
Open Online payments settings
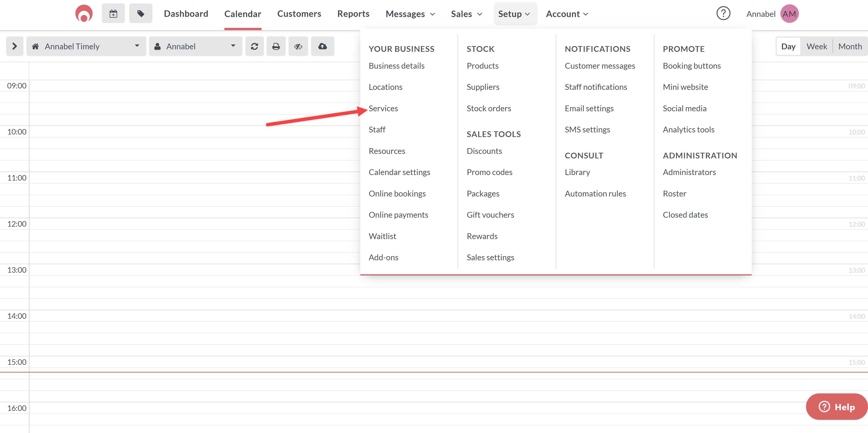398,215
